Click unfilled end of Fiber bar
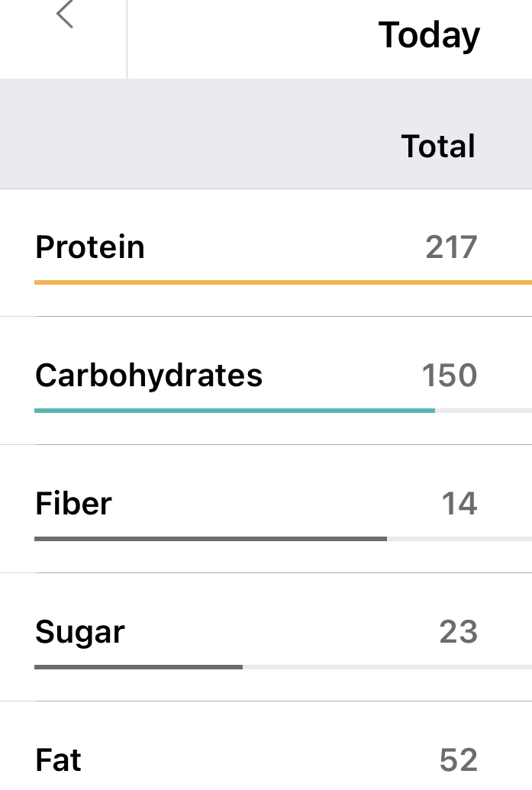 459,539
